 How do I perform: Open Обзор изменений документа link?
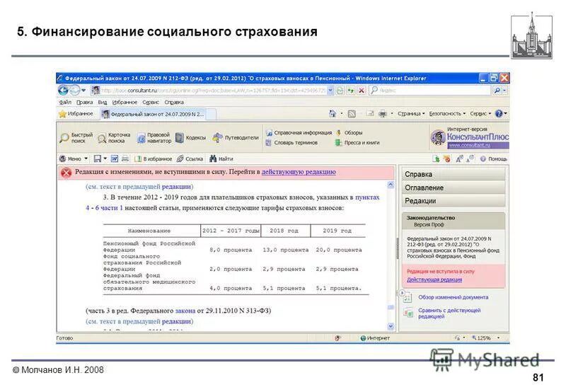453,297
